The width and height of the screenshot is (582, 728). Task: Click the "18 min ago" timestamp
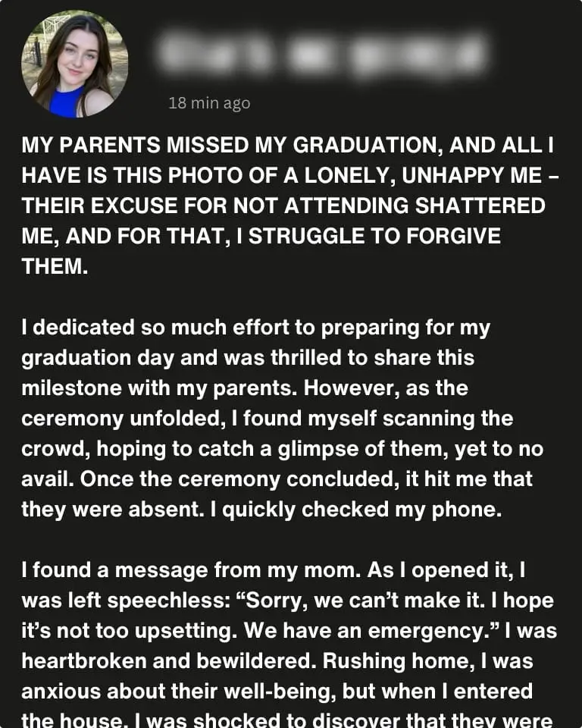(x=208, y=103)
